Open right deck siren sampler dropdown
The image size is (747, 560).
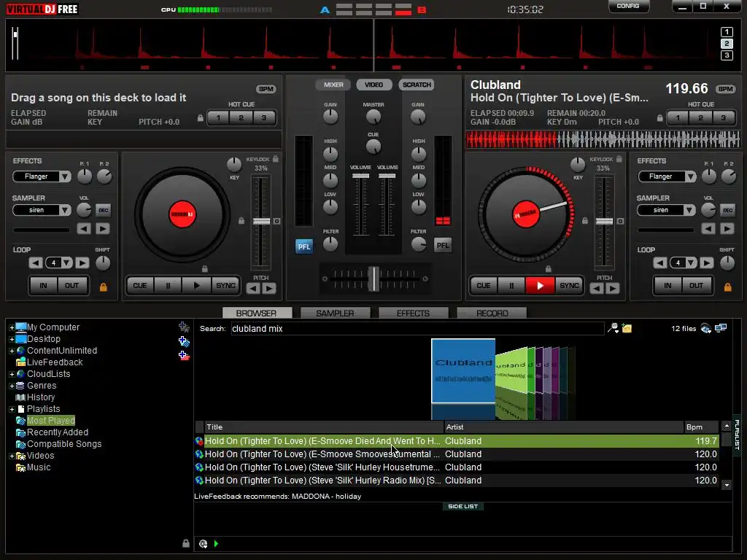coord(690,210)
